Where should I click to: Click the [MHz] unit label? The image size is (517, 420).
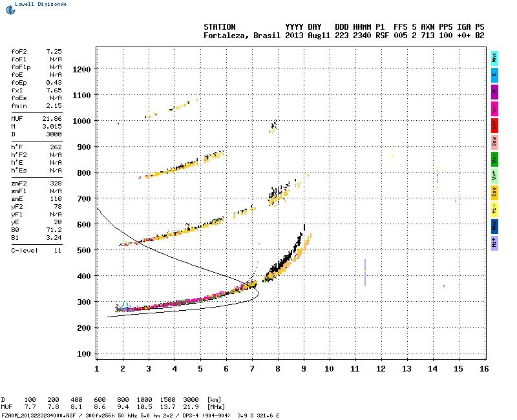click(216, 407)
